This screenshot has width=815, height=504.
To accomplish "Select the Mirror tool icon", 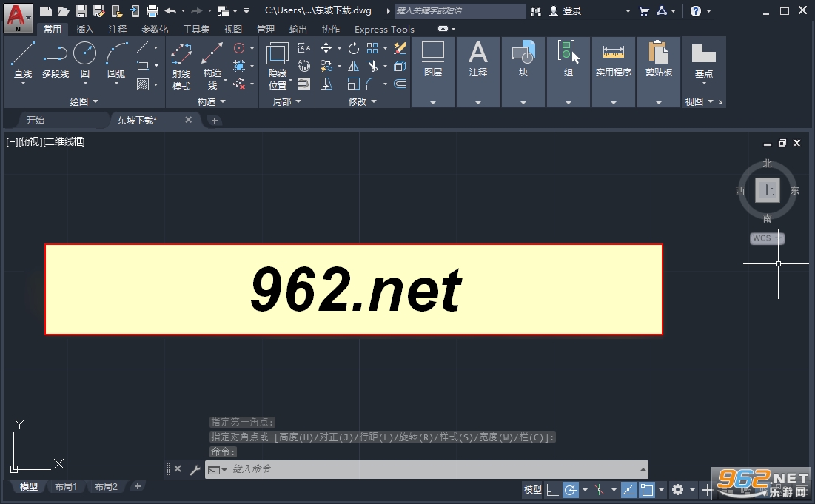I will pos(353,66).
